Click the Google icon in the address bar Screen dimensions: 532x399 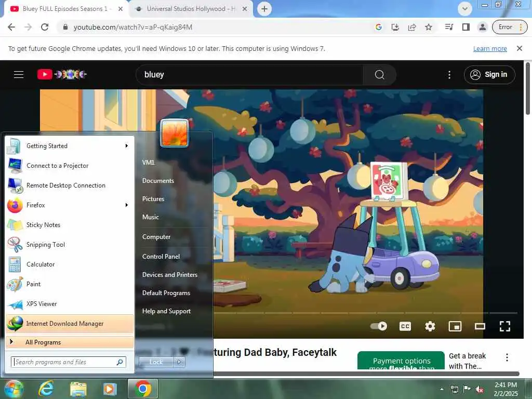pyautogui.click(x=378, y=27)
